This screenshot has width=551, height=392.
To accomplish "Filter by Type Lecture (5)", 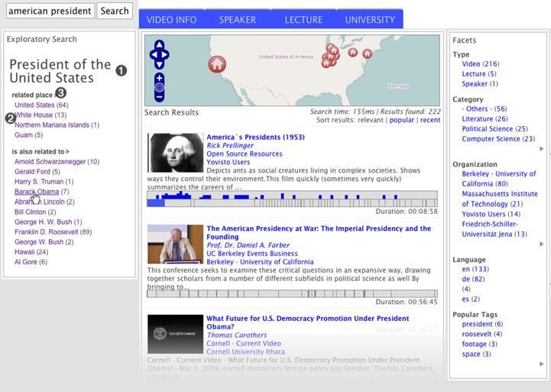I will (479, 74).
